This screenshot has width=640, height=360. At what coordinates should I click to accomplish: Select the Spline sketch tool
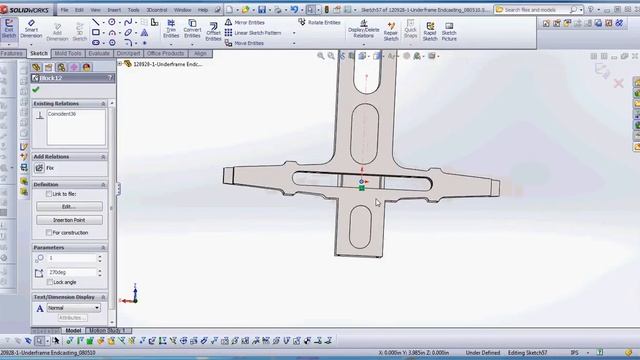click(x=128, y=22)
